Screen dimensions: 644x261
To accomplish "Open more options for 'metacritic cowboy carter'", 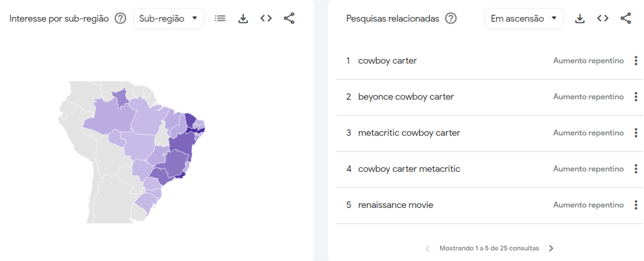I will pos(636,133).
